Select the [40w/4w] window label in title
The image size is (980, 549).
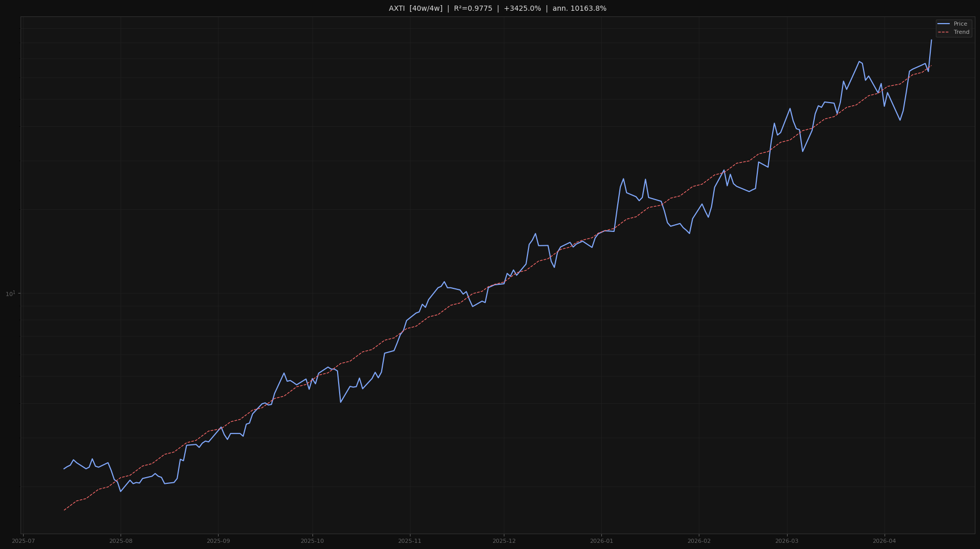pos(426,9)
